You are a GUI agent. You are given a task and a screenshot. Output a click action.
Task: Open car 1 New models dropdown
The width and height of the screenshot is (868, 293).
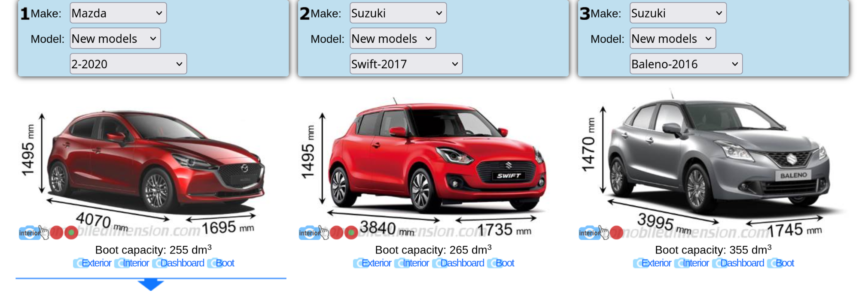115,38
